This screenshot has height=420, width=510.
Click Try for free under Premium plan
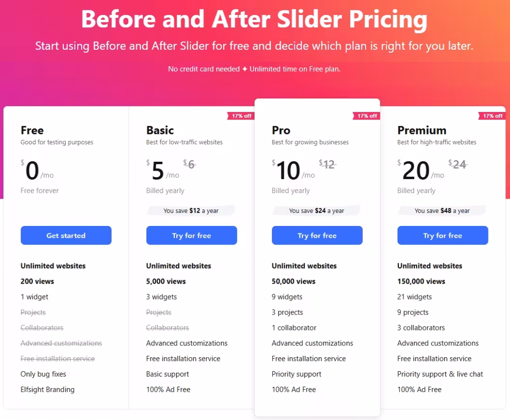point(442,235)
